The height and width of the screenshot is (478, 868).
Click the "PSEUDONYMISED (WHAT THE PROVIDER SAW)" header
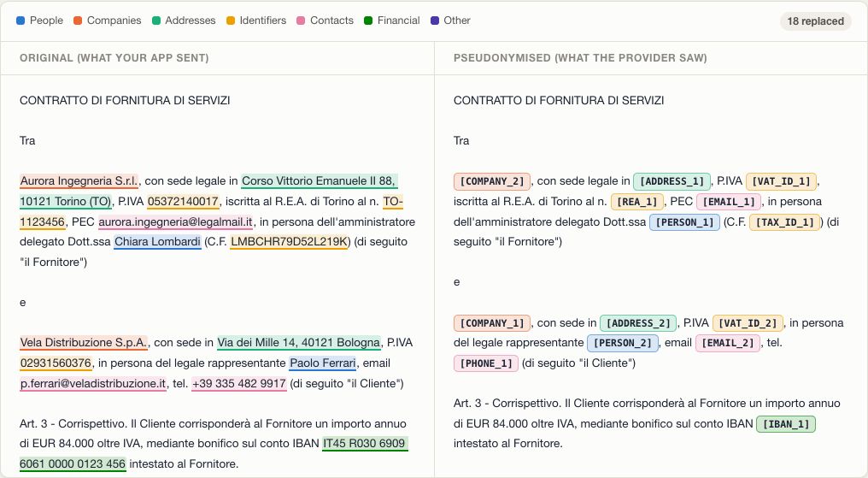580,57
